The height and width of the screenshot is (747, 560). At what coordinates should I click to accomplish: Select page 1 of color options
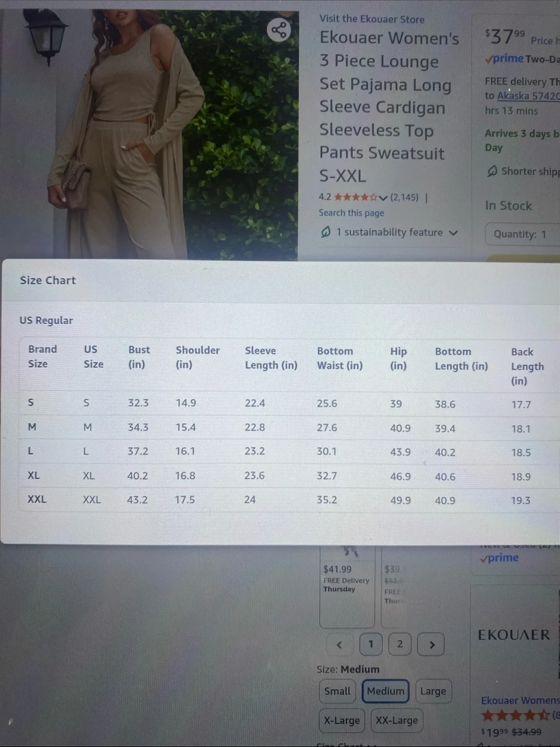[x=371, y=644]
